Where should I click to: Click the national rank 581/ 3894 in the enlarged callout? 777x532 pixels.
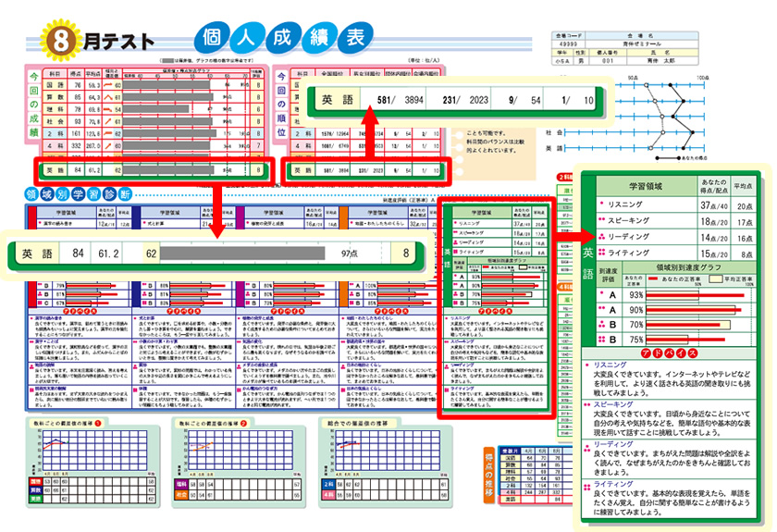401,100
